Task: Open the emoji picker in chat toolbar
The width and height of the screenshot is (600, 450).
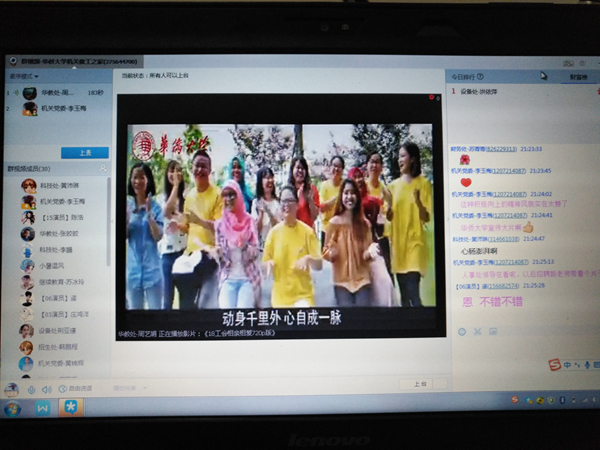Action: [x=463, y=331]
